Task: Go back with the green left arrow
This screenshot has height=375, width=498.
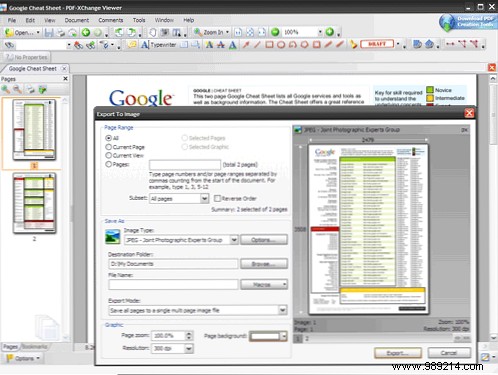Action: tap(86, 32)
